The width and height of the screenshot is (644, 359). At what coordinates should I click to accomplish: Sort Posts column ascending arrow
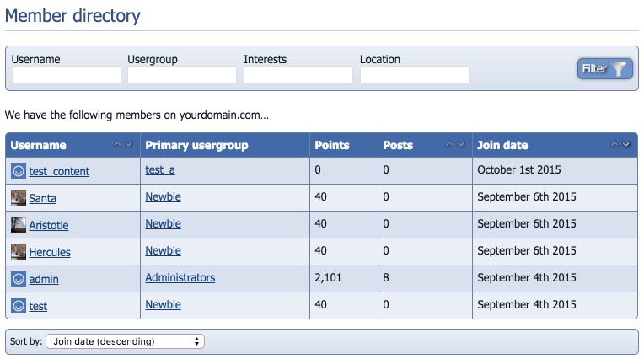click(450, 144)
